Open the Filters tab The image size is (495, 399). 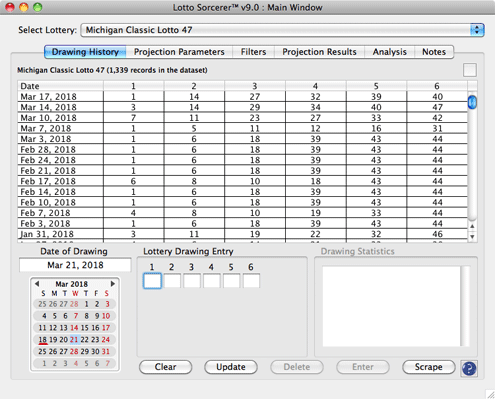253,52
